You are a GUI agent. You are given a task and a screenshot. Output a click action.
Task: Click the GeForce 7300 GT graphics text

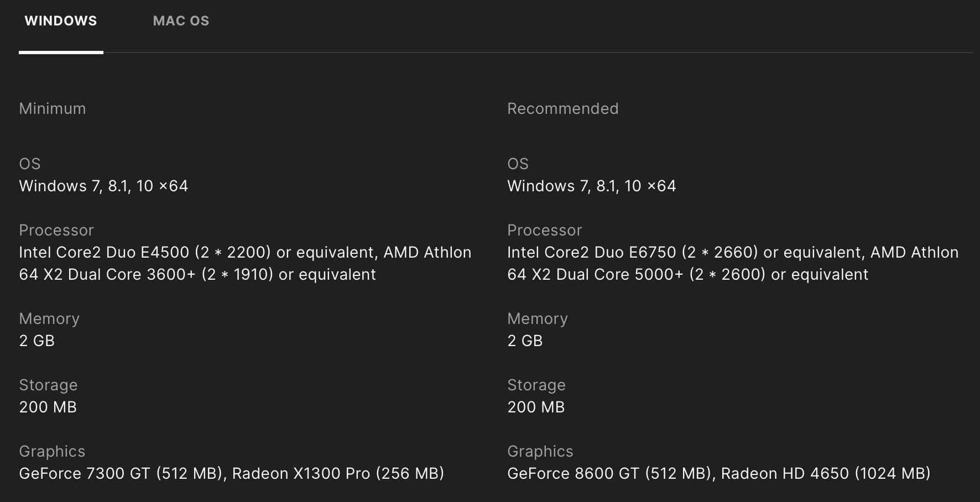click(x=122, y=473)
